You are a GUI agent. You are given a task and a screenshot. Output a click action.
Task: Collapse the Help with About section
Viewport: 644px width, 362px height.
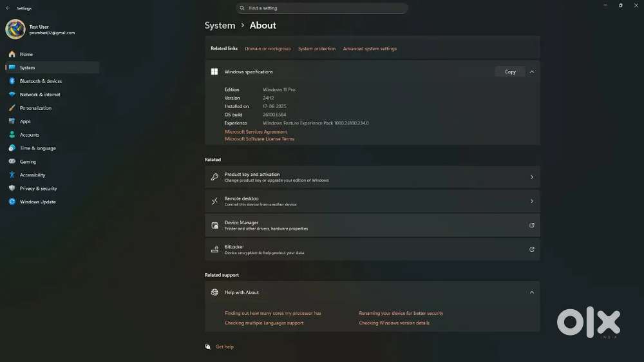531,292
